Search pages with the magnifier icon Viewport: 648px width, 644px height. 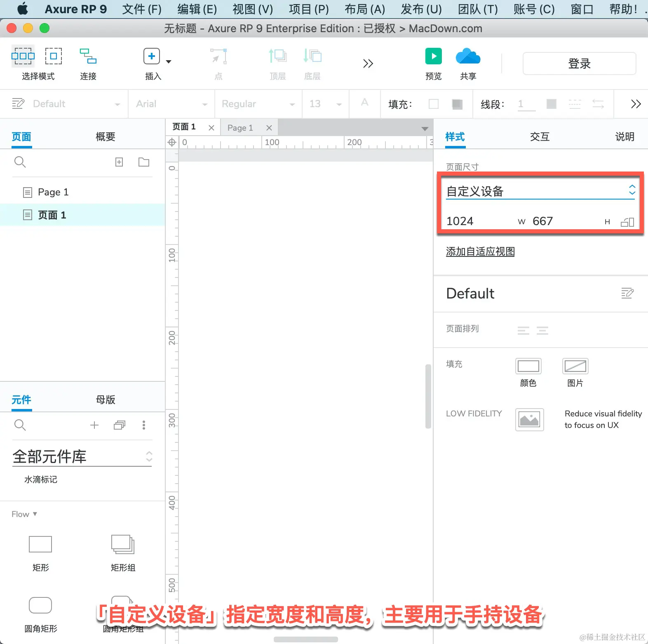click(20, 162)
